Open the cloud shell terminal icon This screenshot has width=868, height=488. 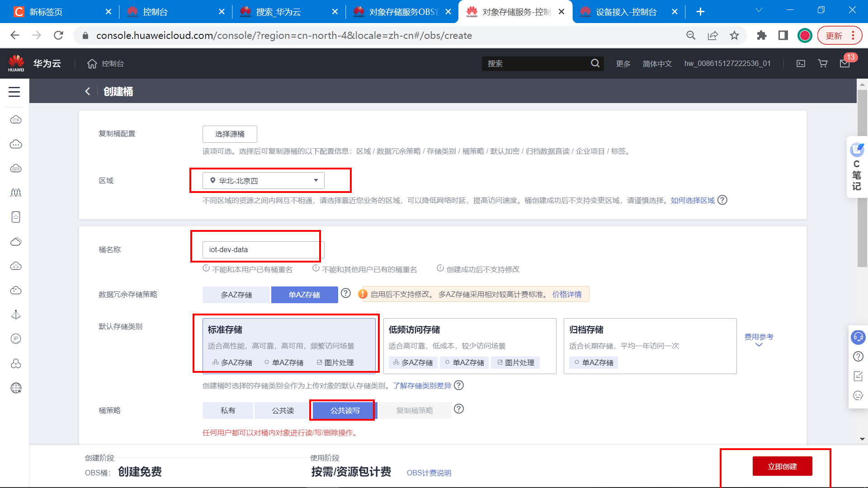point(801,64)
